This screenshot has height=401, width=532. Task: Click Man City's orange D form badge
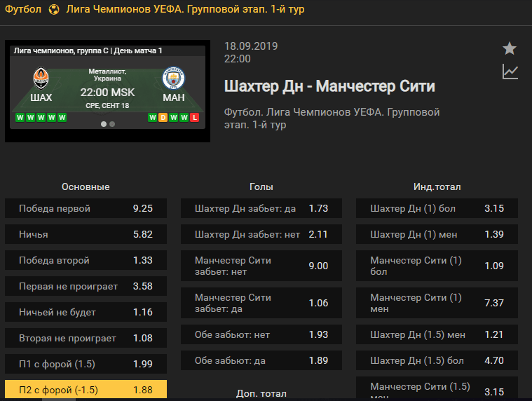(x=163, y=118)
